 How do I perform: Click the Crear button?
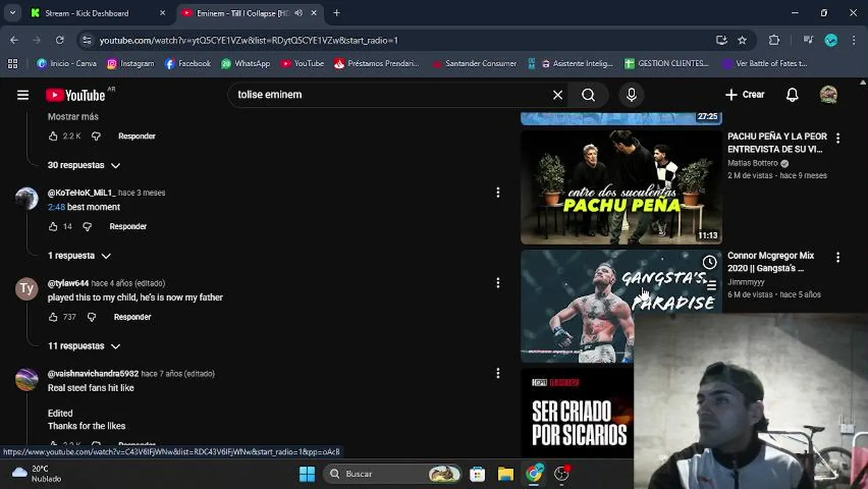(745, 95)
